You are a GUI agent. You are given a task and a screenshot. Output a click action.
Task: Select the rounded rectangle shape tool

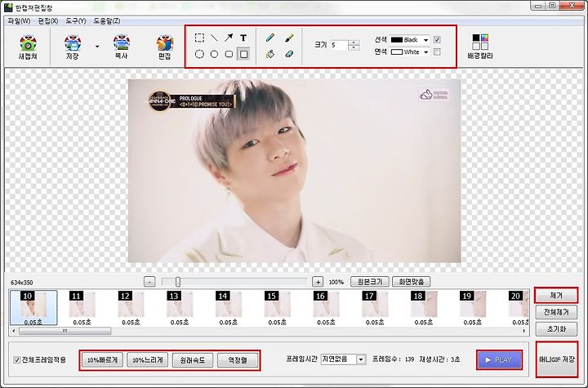point(229,54)
